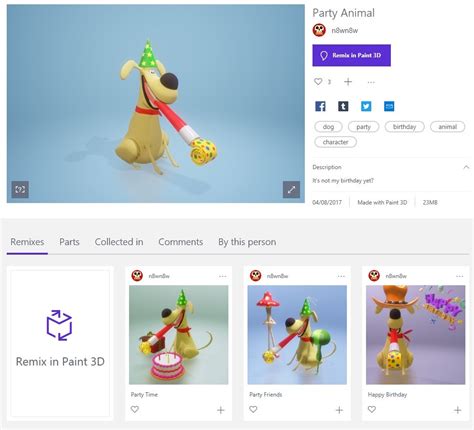This screenshot has height=430, width=474.
Task: Open n8wn8w profile avatar under title
Action: pos(319,30)
